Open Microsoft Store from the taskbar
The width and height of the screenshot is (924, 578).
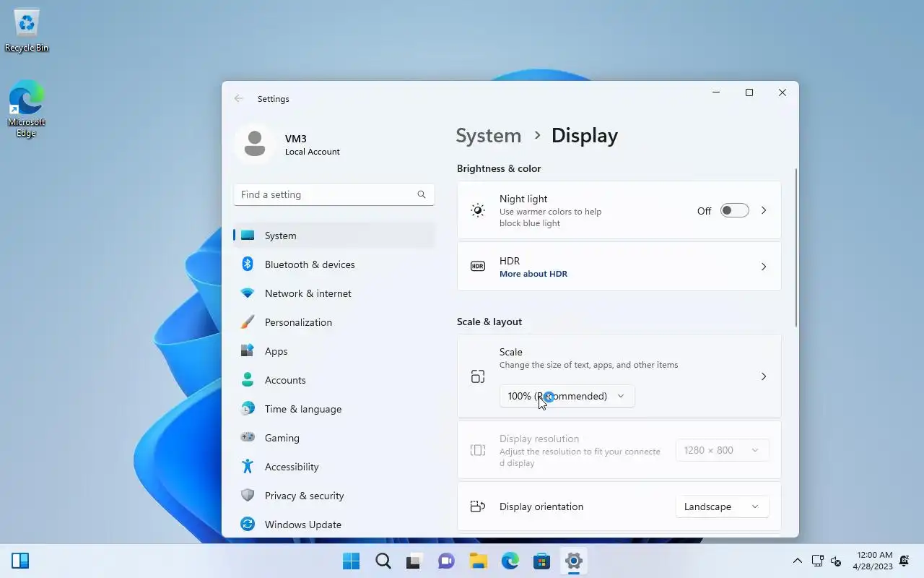click(x=541, y=561)
